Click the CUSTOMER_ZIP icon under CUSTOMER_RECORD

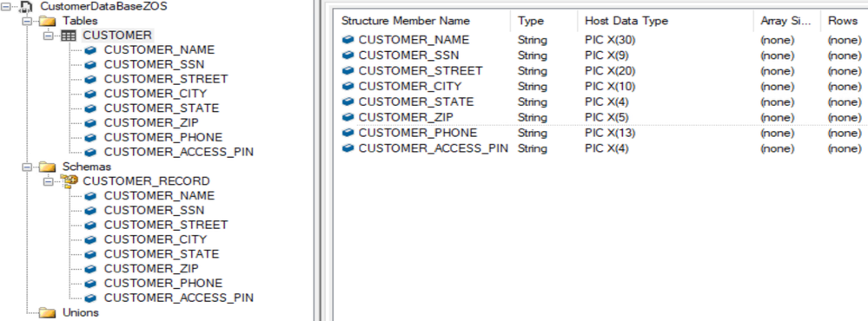click(x=90, y=269)
